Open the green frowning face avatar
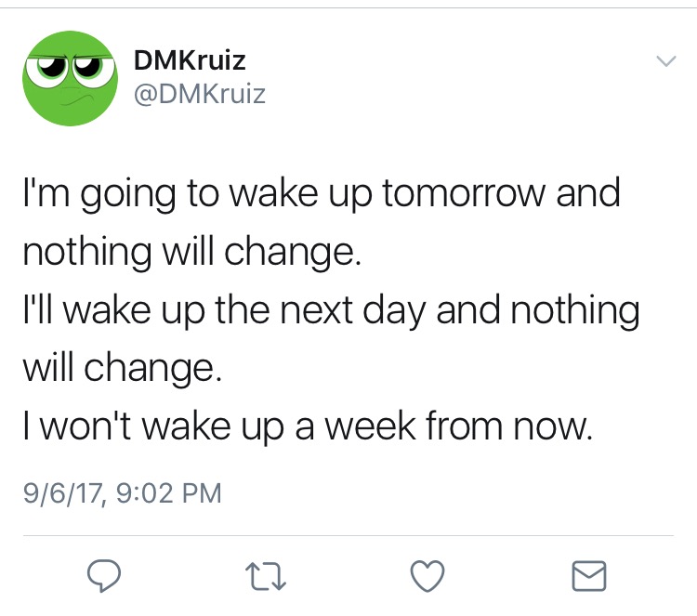Screen dimensions: 697x616 click(68, 77)
